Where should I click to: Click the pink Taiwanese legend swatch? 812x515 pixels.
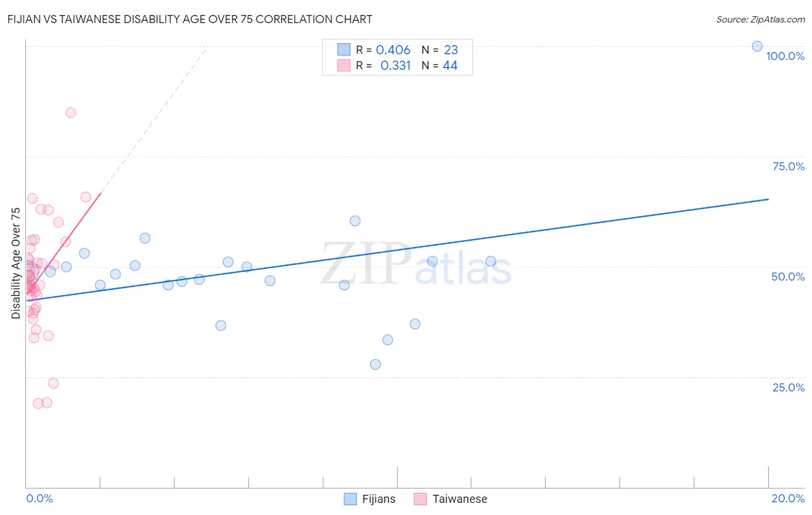(x=420, y=499)
